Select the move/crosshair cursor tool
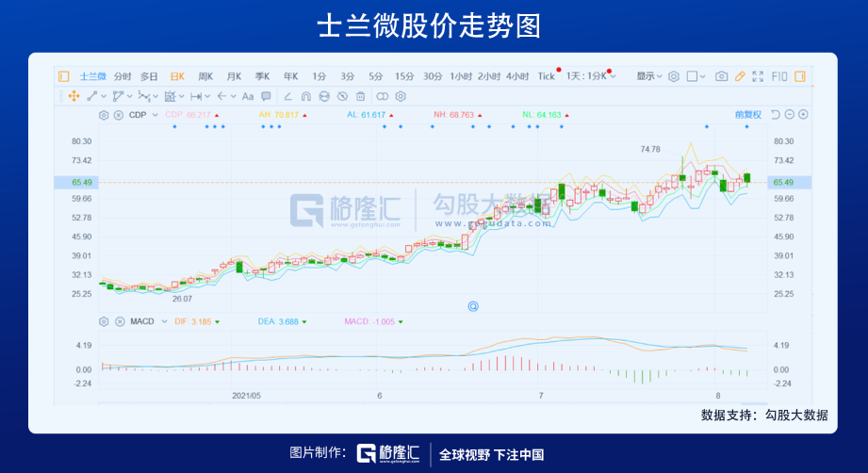Screen dimensions: 868x473 coord(74,96)
